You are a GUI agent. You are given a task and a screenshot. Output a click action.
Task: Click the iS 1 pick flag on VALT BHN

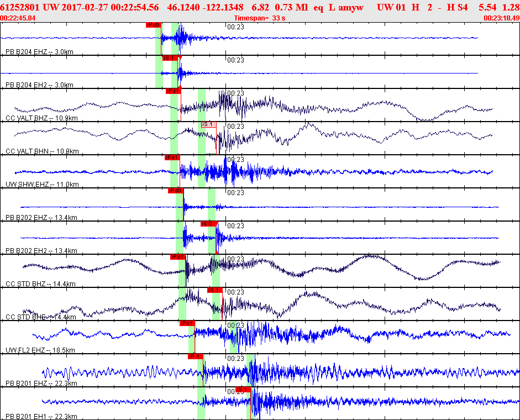coord(209,124)
